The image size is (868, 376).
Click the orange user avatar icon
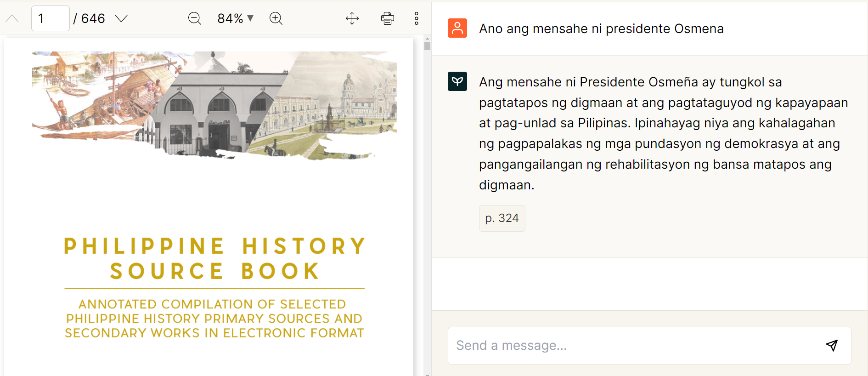pos(457,28)
